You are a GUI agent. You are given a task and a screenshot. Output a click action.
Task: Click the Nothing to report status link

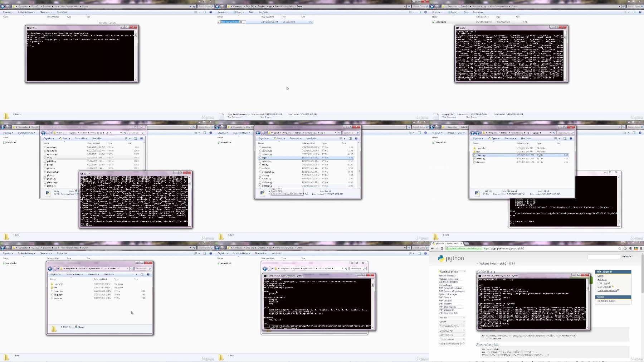[606, 301]
